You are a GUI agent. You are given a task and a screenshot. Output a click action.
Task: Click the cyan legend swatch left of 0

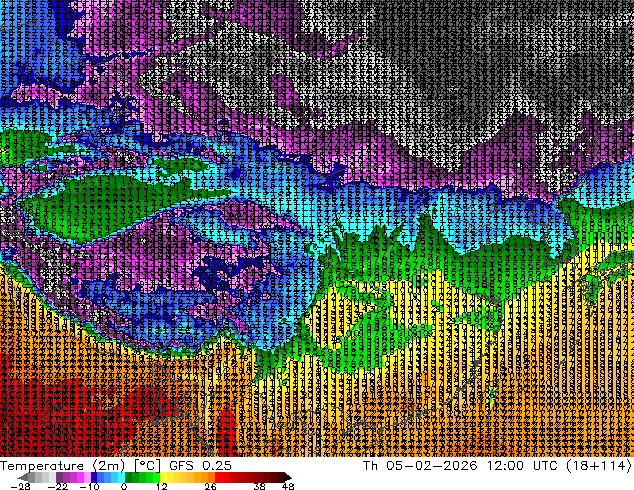(x=122, y=477)
